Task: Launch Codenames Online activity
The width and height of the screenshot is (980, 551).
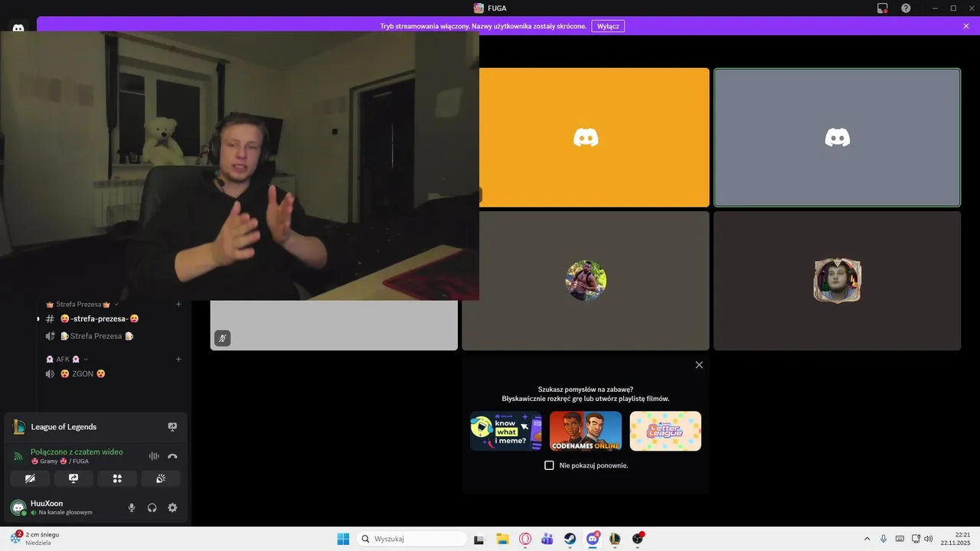Action: [586, 431]
